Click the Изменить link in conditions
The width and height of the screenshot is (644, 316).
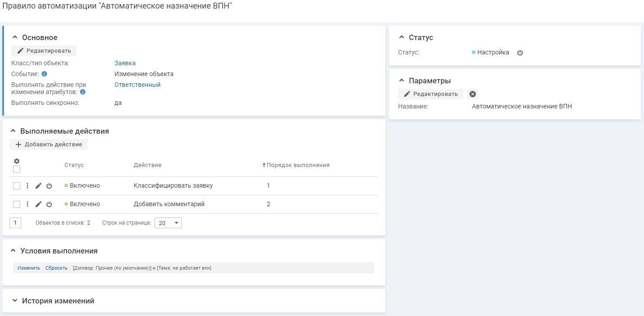tap(29, 268)
